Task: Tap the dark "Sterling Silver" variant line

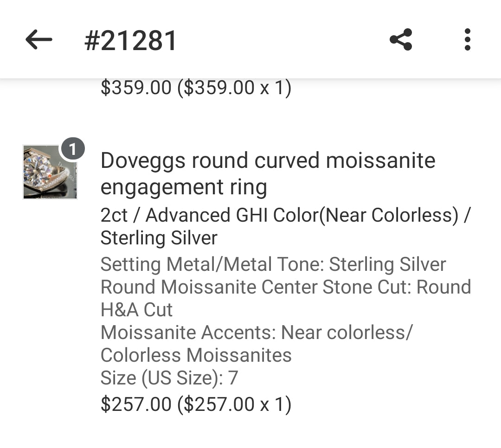Action: [159, 238]
